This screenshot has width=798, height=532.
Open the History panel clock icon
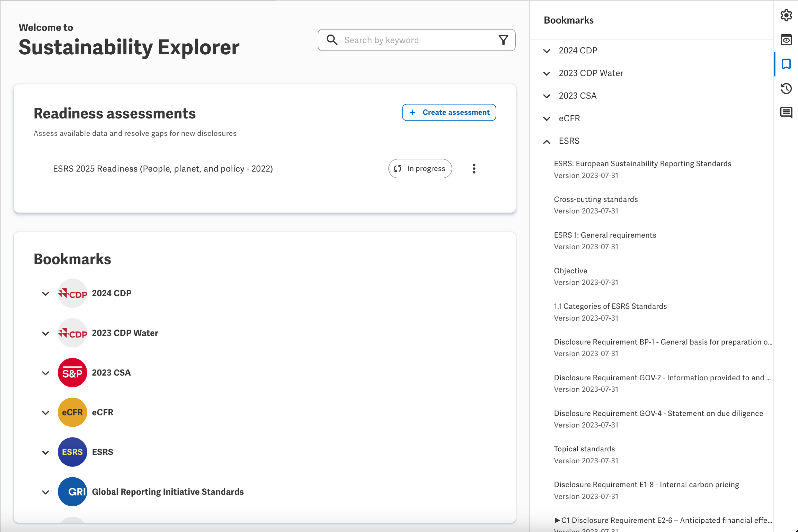(x=786, y=89)
